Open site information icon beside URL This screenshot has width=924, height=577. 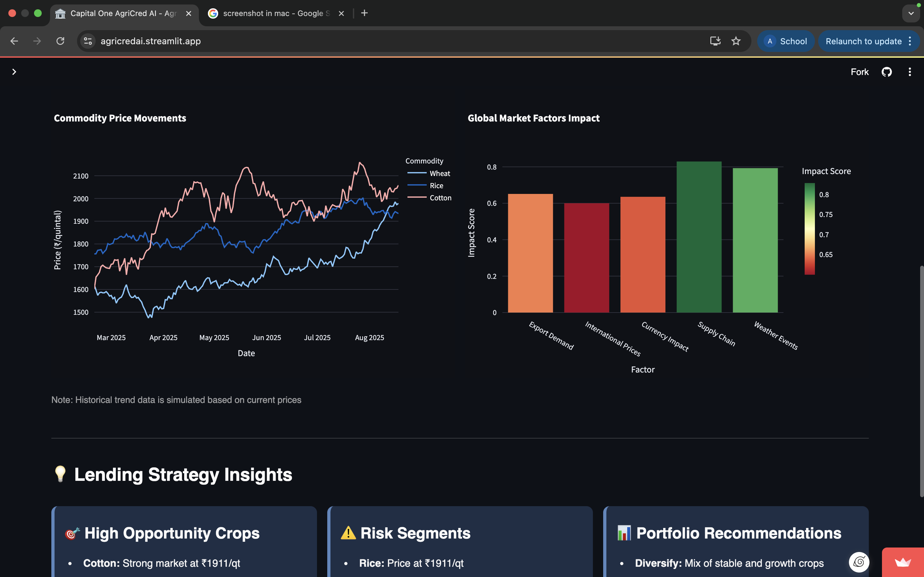click(88, 41)
